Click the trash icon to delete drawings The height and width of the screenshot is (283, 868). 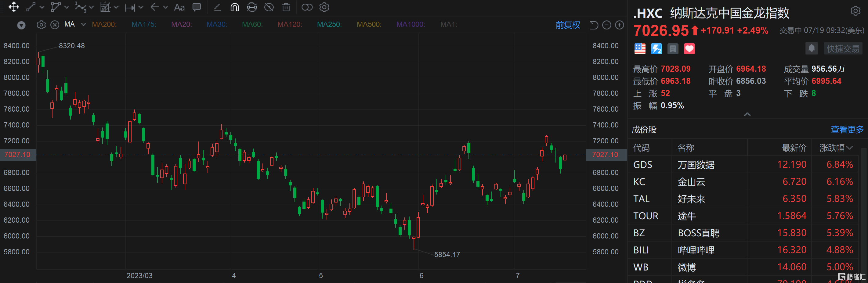point(286,7)
